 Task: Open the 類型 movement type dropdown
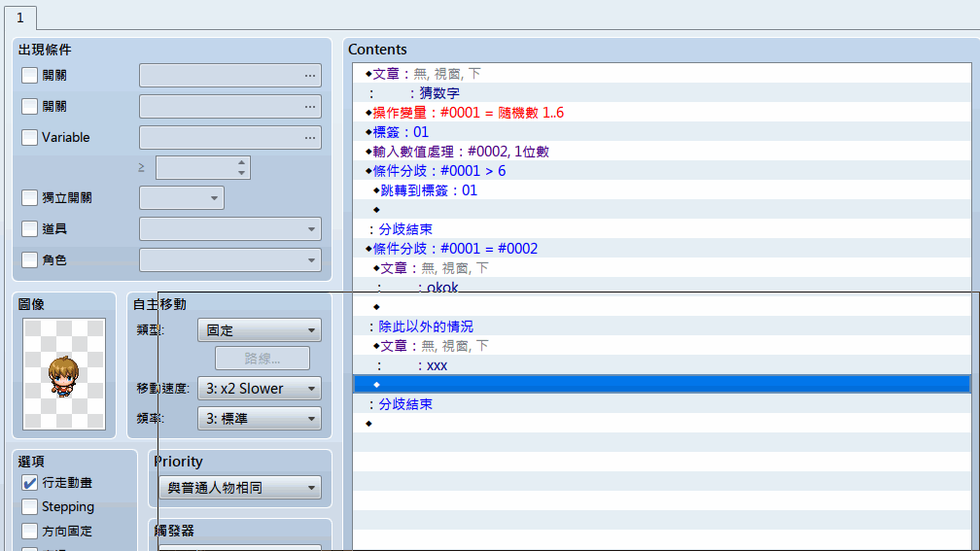[x=260, y=329]
